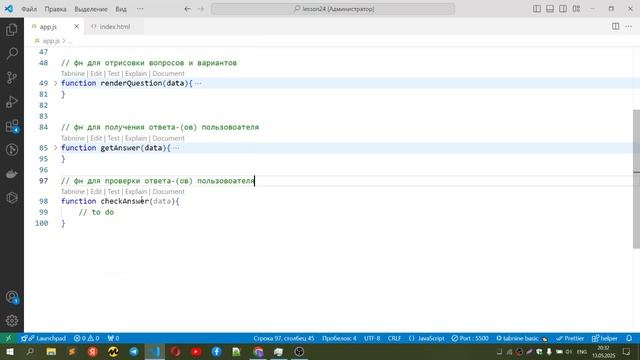This screenshot has width=640, height=360.
Task: Expand the folded getAnswer function
Action: click(x=56, y=148)
